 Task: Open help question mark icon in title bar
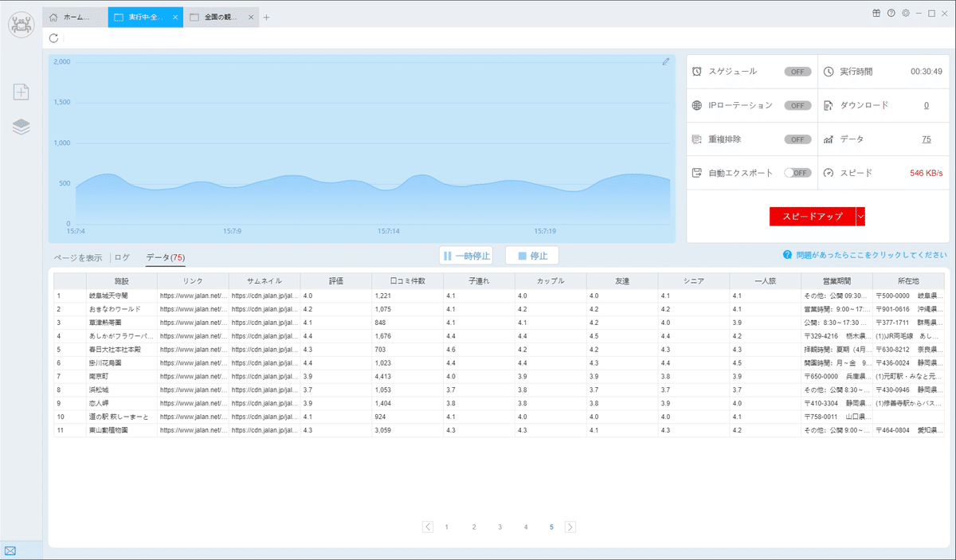(891, 14)
